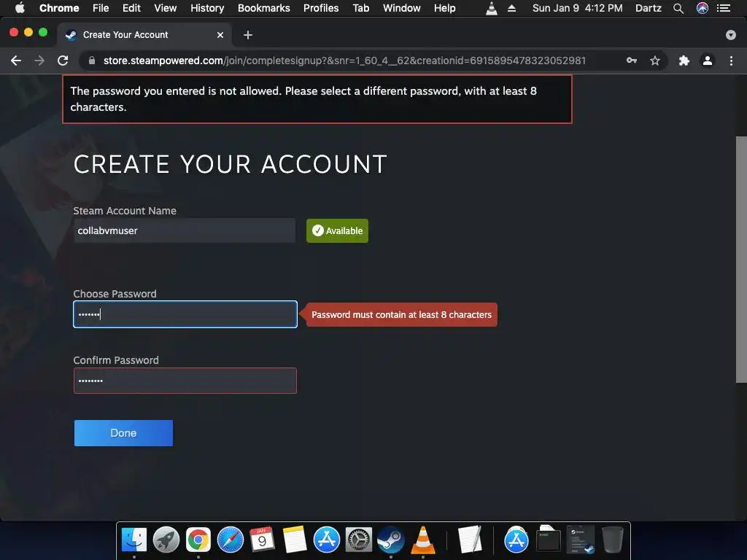Click the 'CREATE YOUR ACCOUNT' heading
This screenshot has height=560, width=747.
pos(230,164)
